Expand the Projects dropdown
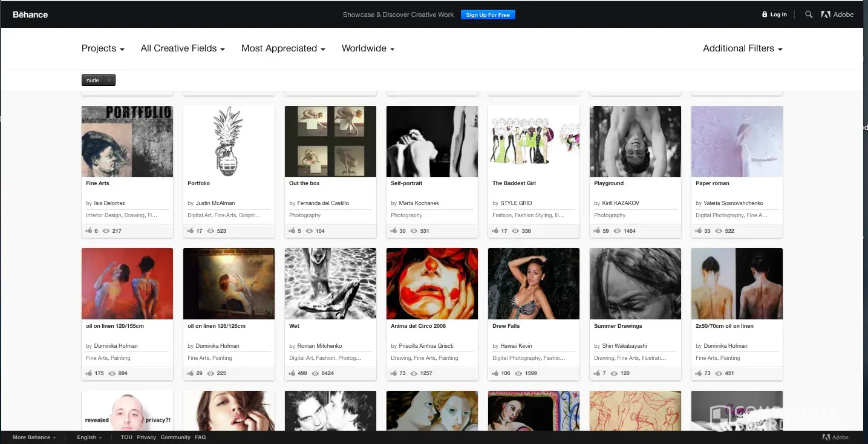The width and height of the screenshot is (868, 444). [103, 48]
